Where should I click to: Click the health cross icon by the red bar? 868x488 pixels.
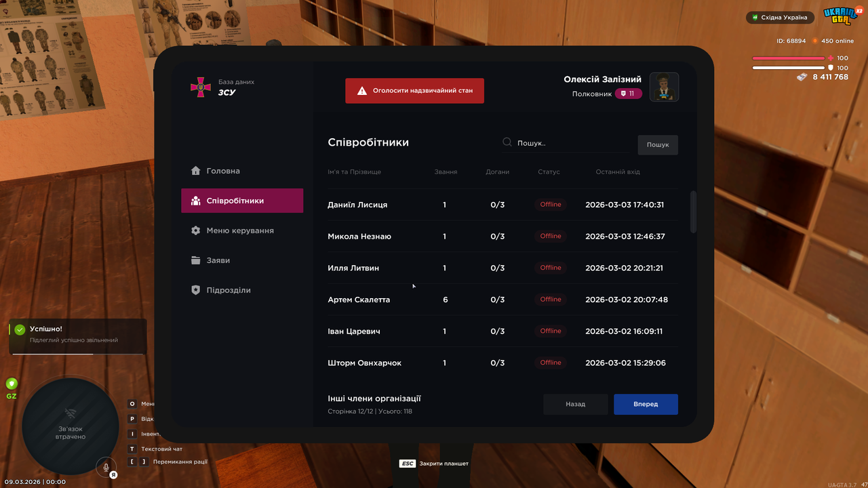[x=831, y=58]
